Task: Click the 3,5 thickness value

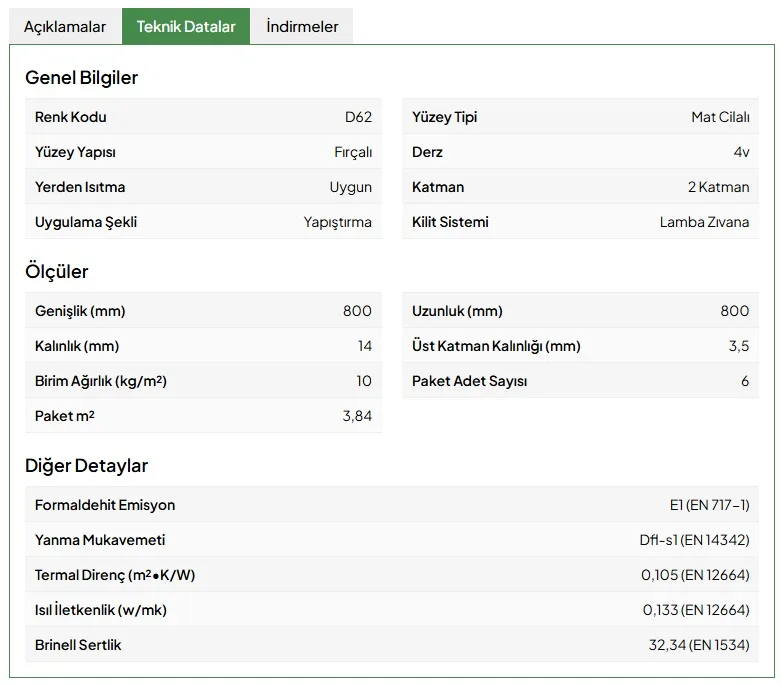Action: (x=739, y=346)
